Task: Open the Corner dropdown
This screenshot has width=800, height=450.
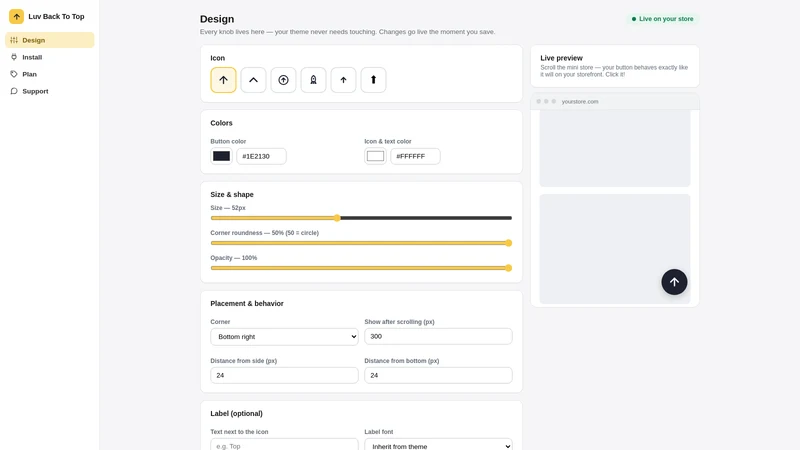Action: point(284,337)
